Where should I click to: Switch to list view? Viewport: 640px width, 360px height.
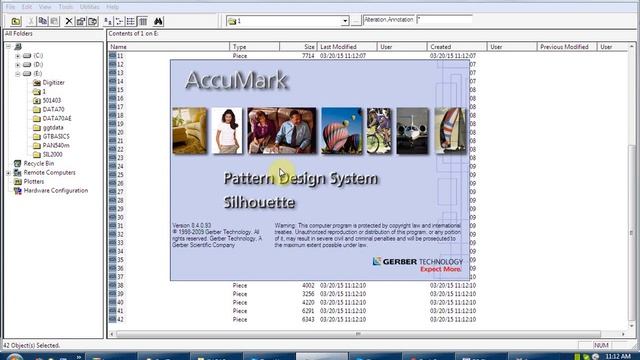tap(131, 21)
